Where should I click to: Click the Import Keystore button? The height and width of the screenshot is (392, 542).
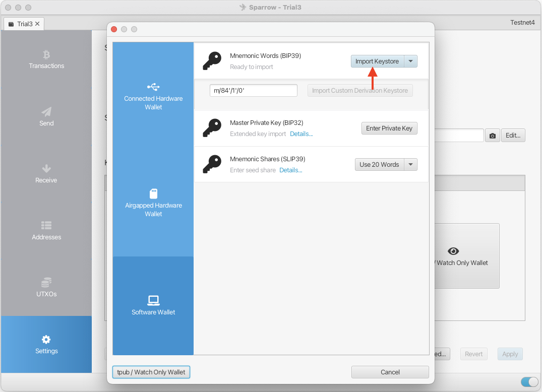point(377,61)
